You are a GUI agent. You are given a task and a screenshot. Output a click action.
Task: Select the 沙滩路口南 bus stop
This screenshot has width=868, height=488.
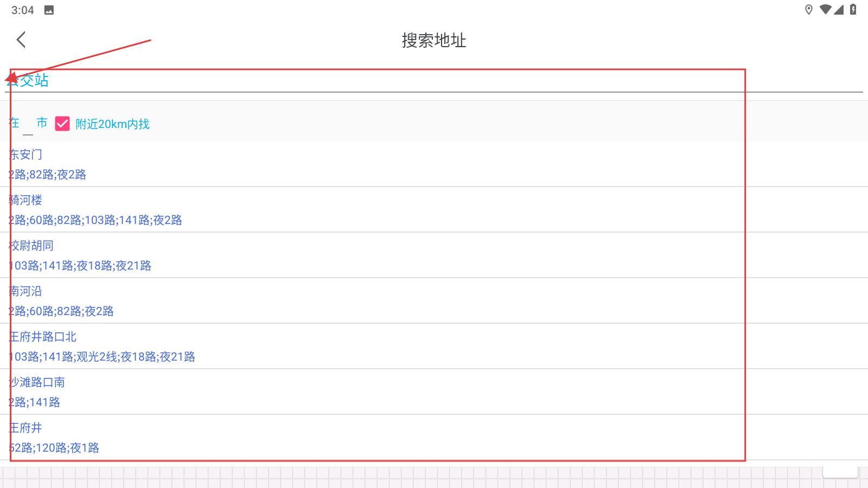point(434,392)
